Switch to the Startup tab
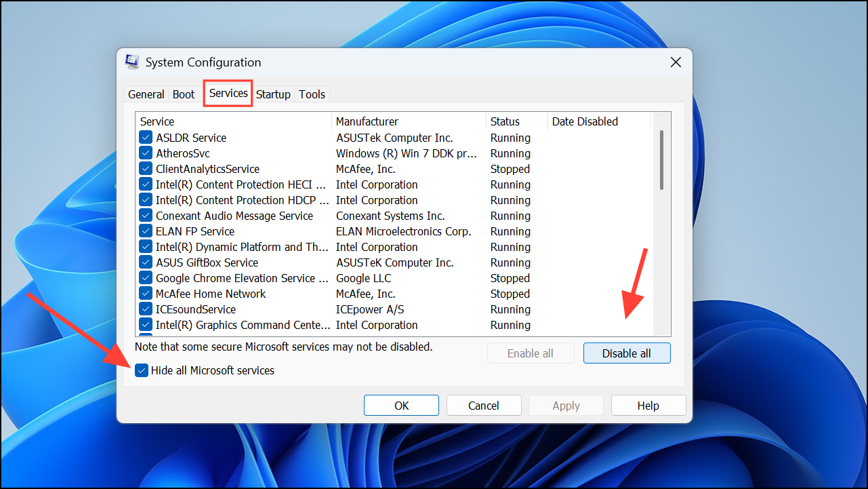 [273, 94]
